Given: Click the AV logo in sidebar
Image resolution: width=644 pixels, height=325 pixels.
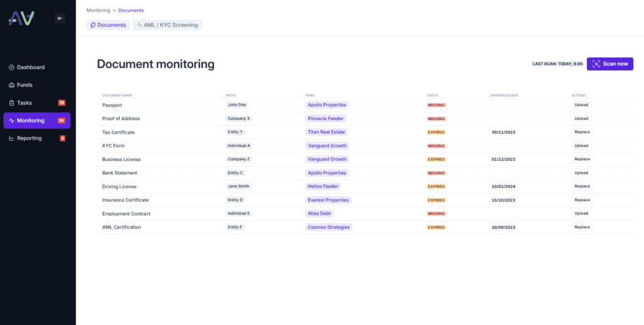Looking at the screenshot, I should point(22,19).
